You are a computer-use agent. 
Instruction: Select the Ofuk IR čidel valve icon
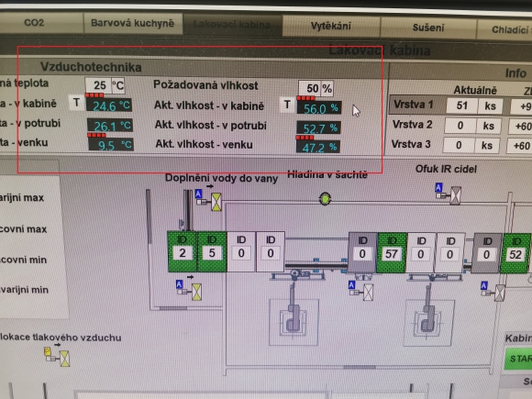tap(456, 195)
